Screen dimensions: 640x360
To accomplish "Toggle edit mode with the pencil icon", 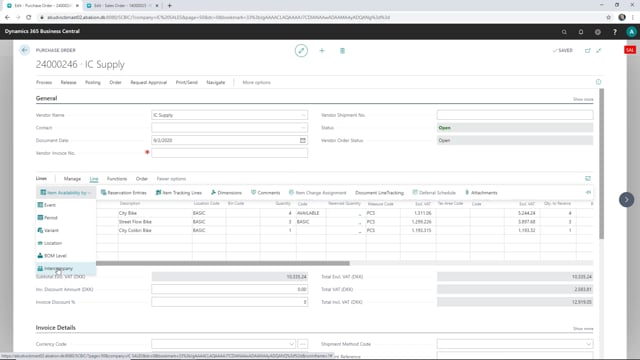I will [301, 51].
